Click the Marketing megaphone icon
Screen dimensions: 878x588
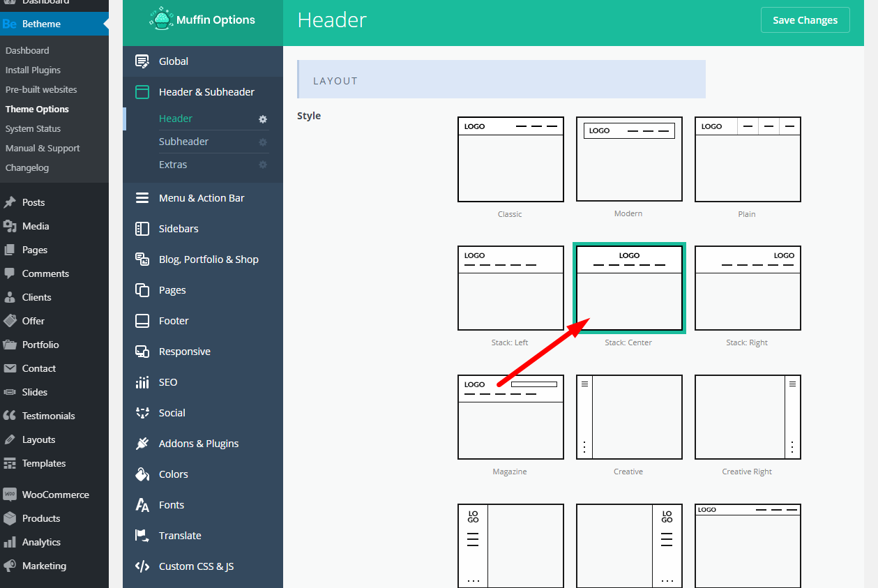point(10,566)
